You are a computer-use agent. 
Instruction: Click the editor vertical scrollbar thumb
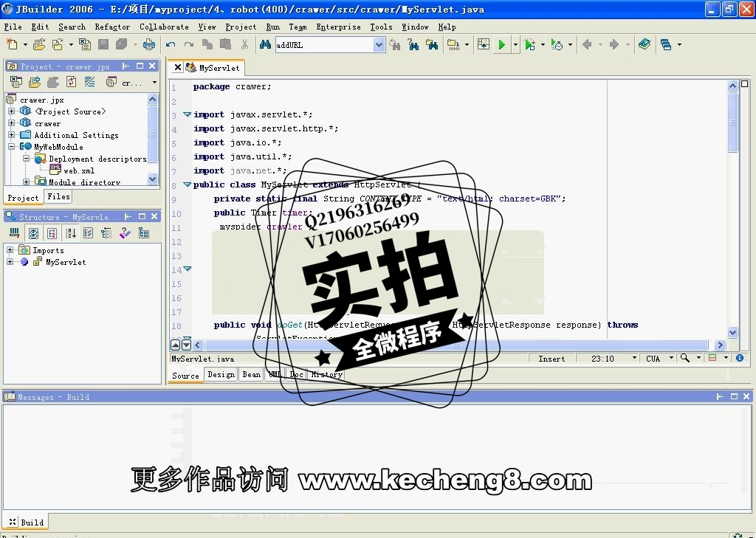tap(732, 122)
